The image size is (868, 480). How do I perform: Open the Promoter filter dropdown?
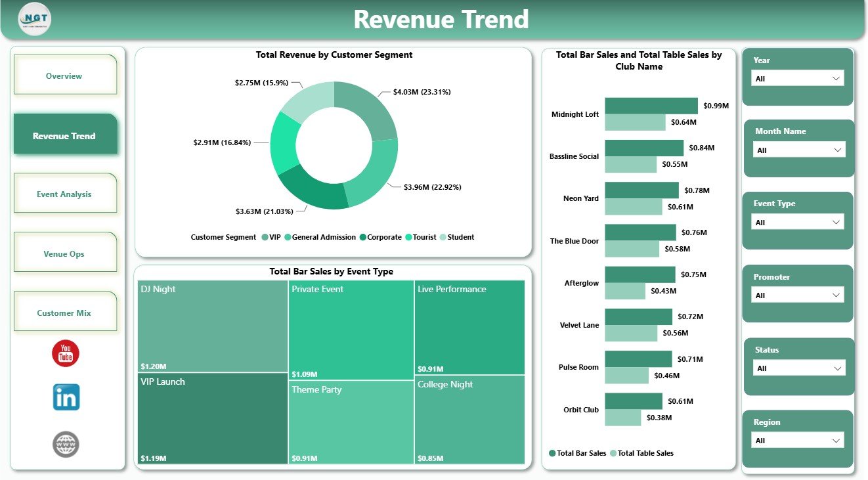(x=797, y=295)
